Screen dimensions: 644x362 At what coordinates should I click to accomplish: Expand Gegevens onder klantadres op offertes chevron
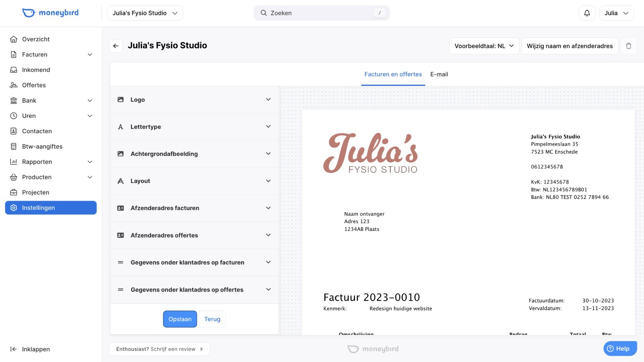(268, 289)
